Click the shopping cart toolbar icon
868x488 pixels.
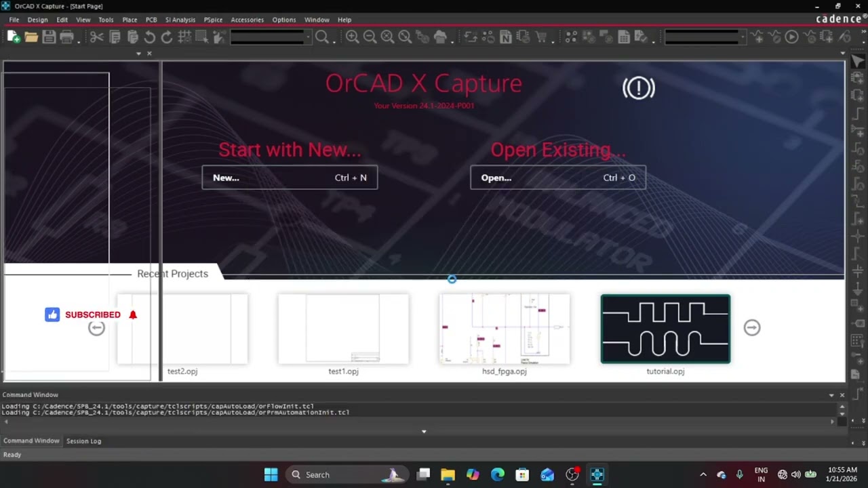pos(541,37)
